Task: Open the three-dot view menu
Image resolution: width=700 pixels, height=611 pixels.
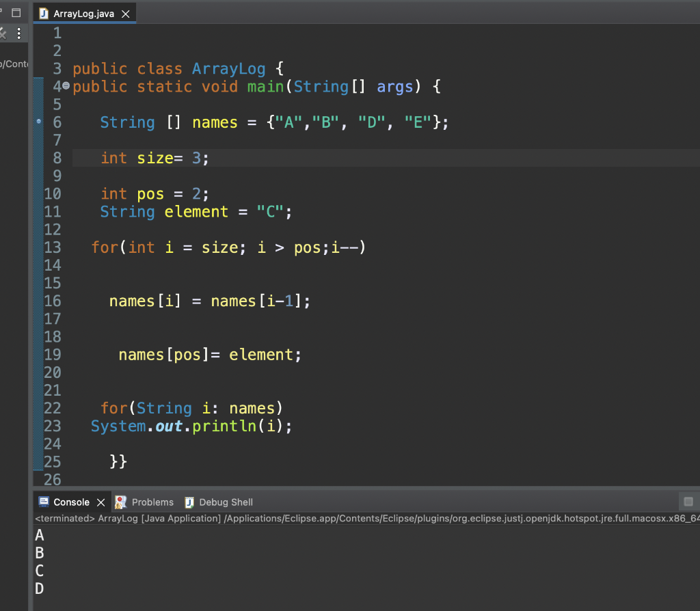Action: 18,33
